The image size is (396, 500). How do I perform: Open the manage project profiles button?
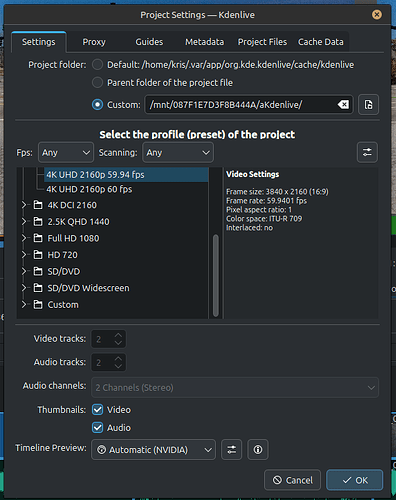pyautogui.click(x=367, y=152)
